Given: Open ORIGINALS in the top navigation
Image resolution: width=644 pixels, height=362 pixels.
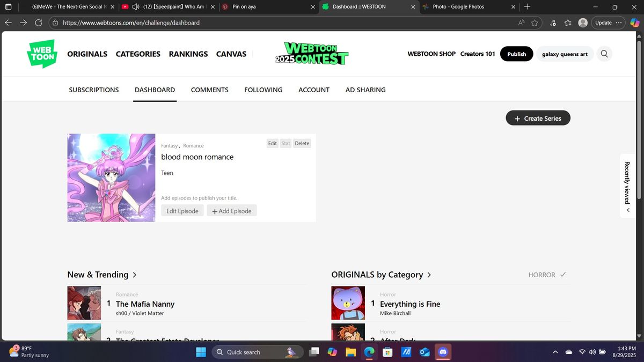Looking at the screenshot, I should coord(87,54).
